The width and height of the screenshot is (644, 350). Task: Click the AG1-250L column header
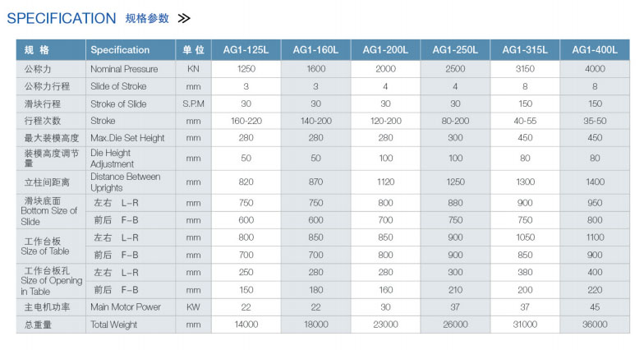tap(455, 49)
